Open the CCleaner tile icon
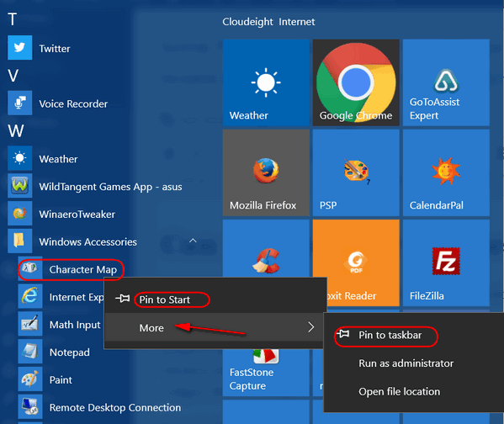This screenshot has width=504, height=424. point(266,261)
